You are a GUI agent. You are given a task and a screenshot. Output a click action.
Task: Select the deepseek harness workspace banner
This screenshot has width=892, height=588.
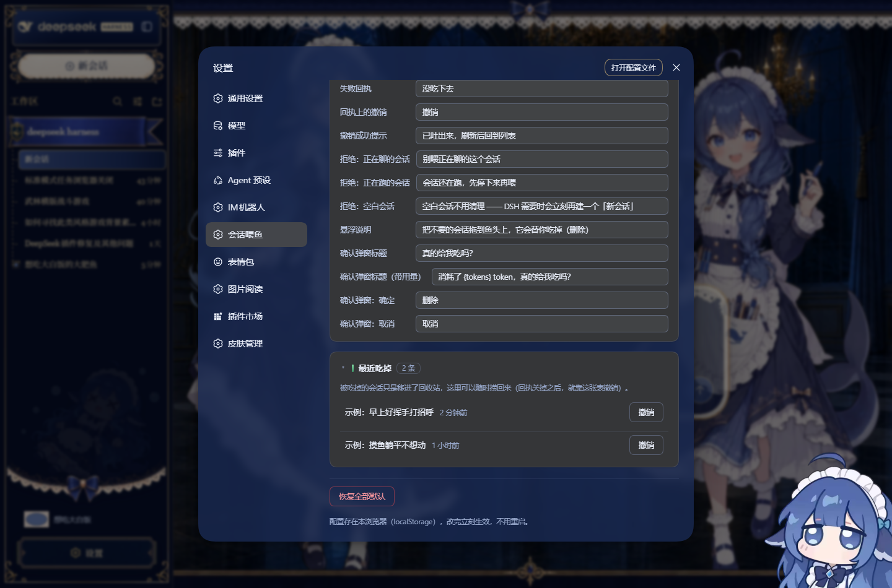[87, 132]
